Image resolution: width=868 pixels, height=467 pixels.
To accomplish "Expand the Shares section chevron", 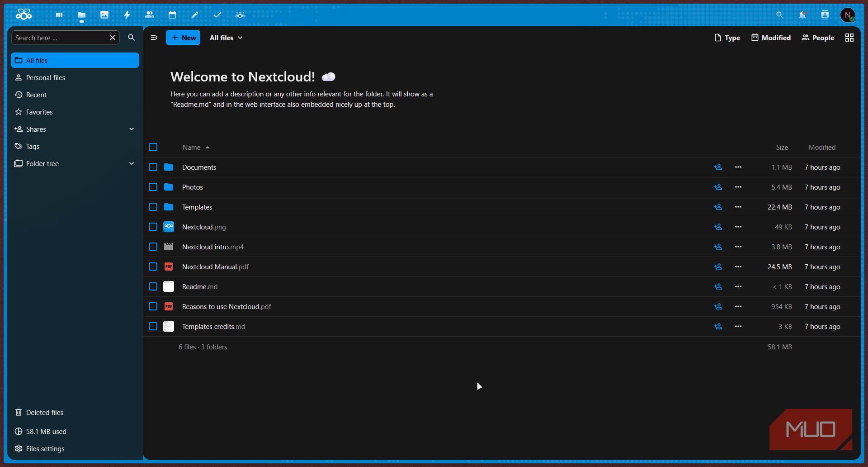I will [132, 129].
